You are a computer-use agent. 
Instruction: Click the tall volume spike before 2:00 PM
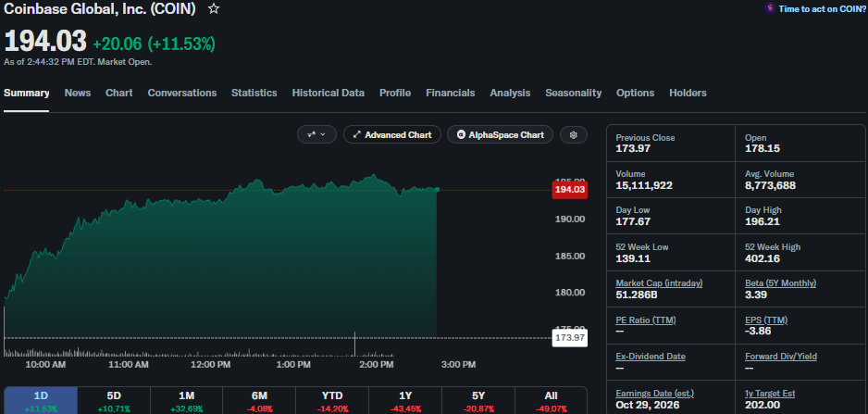click(354, 344)
